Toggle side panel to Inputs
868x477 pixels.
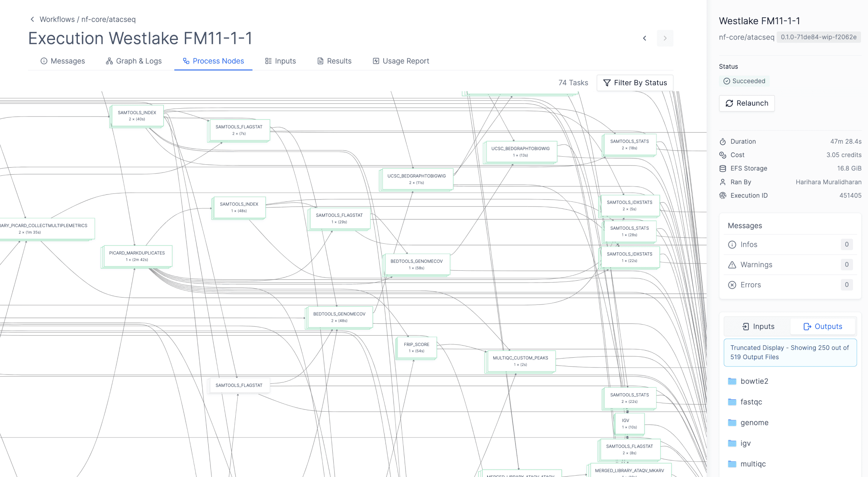click(x=758, y=327)
